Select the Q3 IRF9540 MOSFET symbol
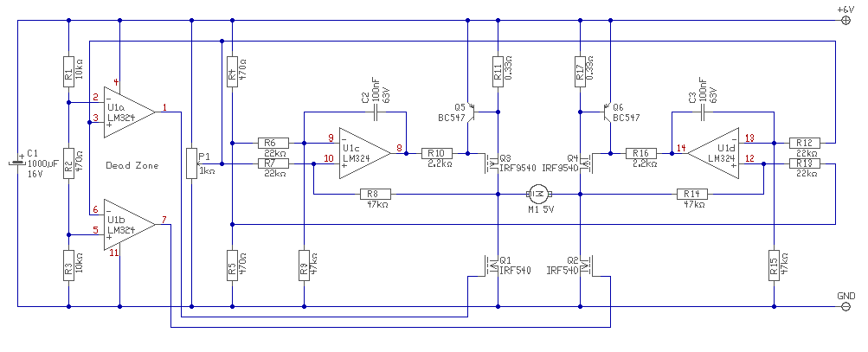Screen dimensions: 868x352 (x=492, y=163)
